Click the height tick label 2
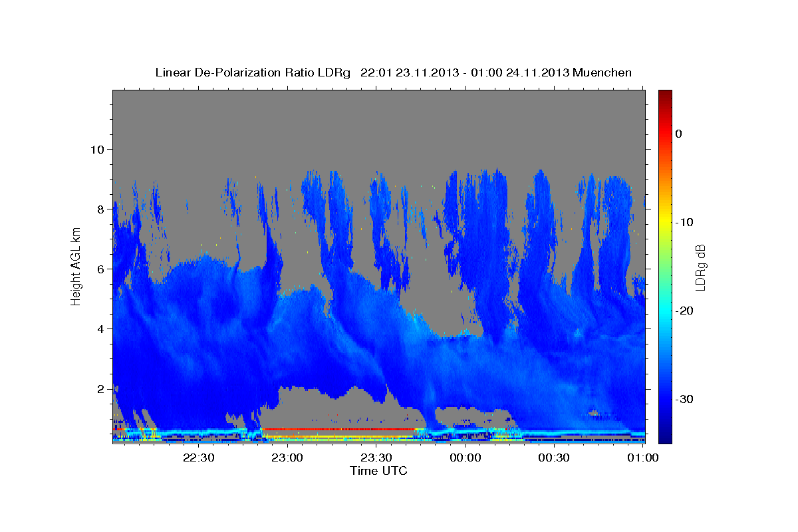The height and width of the screenshot is (532, 798). pos(100,388)
